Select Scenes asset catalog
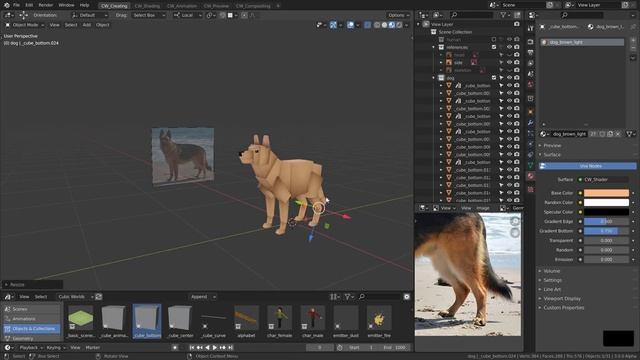Image resolution: width=640 pixels, height=360 pixels. pos(32,309)
